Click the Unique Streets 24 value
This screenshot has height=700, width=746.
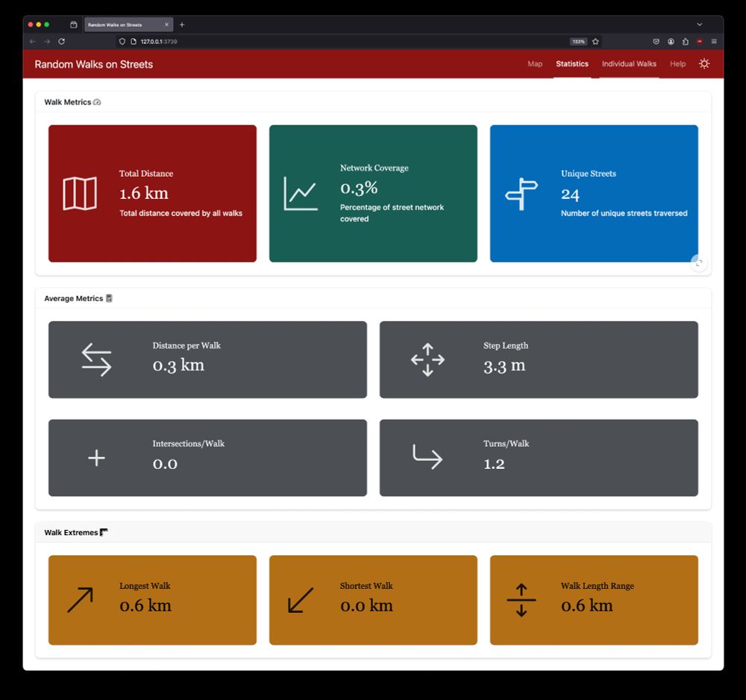coord(570,194)
